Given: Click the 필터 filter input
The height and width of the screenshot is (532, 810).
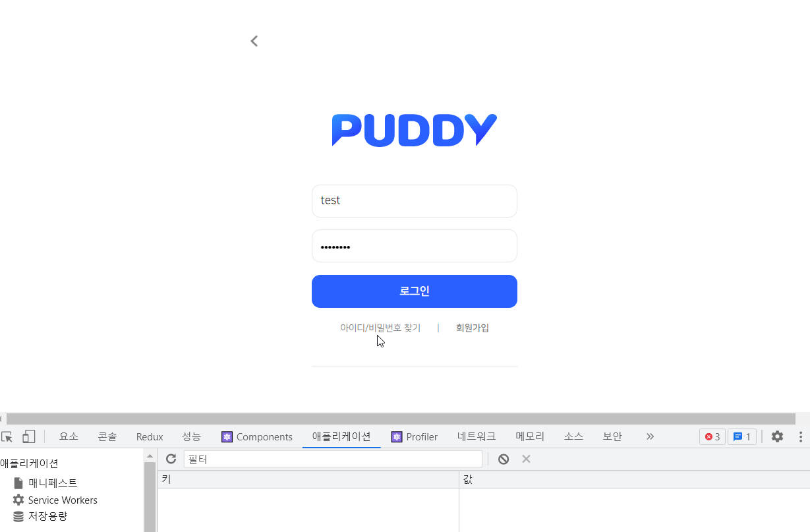Looking at the screenshot, I should [x=333, y=459].
